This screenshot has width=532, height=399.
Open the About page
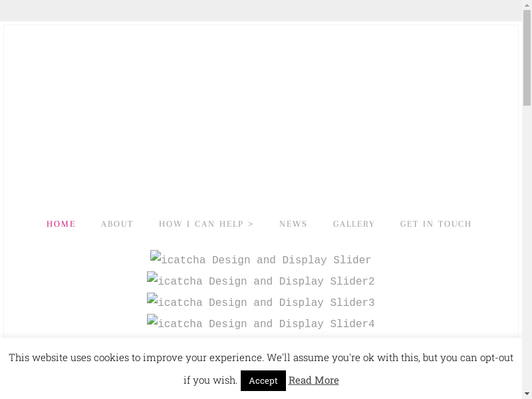click(117, 224)
